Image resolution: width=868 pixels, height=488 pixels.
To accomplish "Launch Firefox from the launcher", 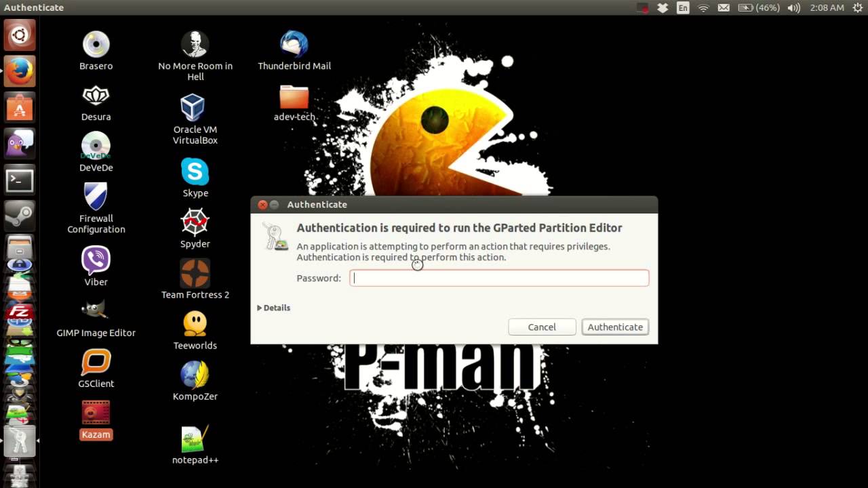I will (x=19, y=71).
